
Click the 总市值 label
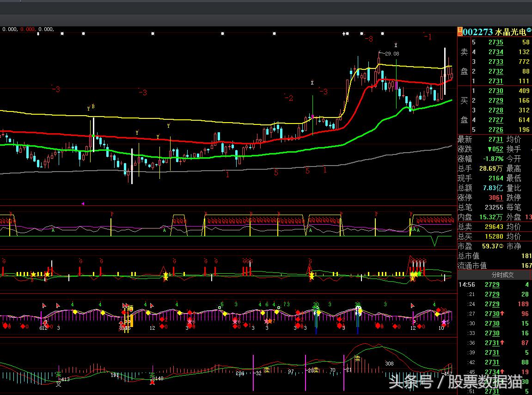point(469,256)
